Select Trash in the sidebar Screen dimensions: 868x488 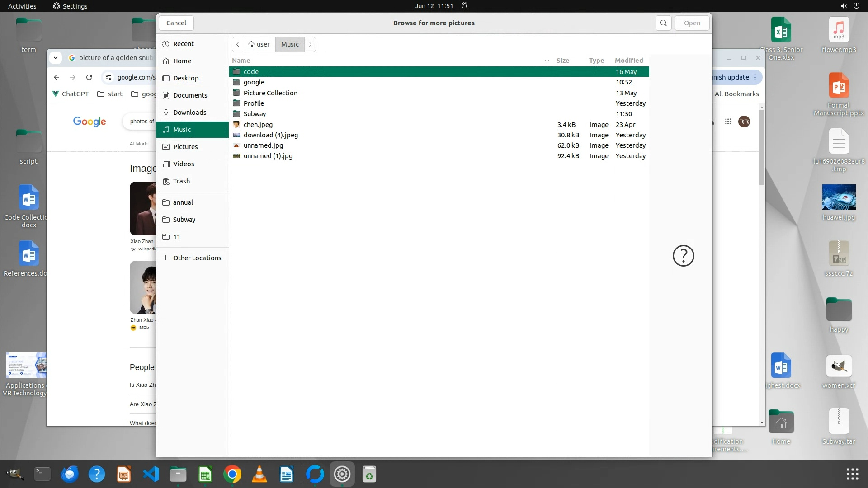click(181, 181)
